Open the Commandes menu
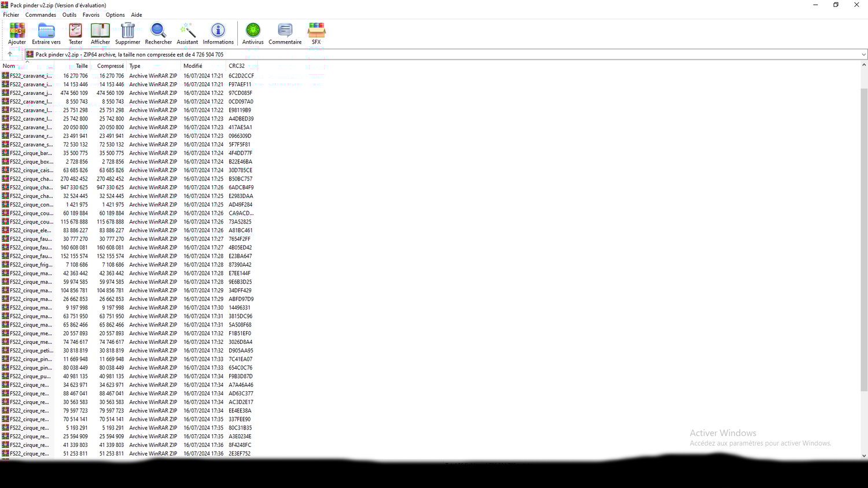Screen dimensions: 868x488 tap(41, 15)
